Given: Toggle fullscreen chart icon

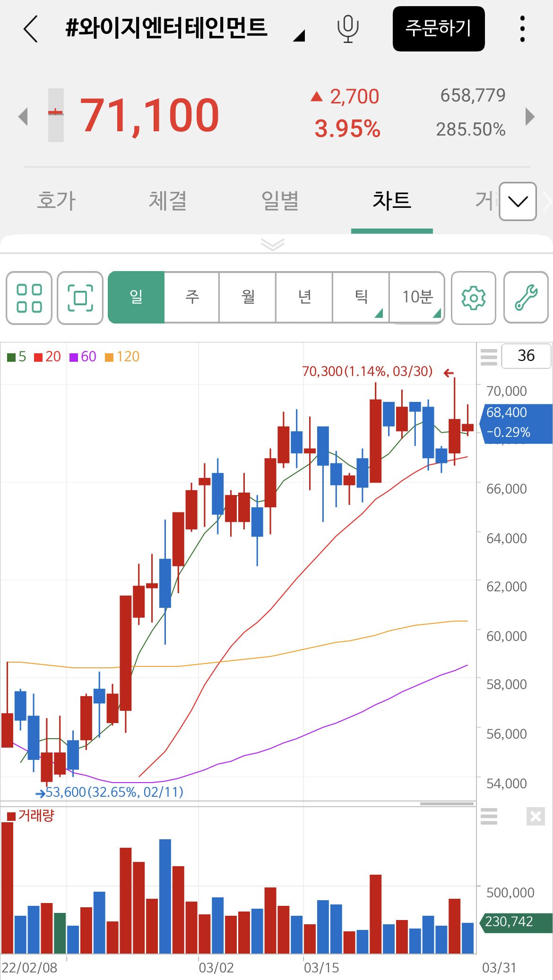Looking at the screenshot, I should click(x=80, y=298).
